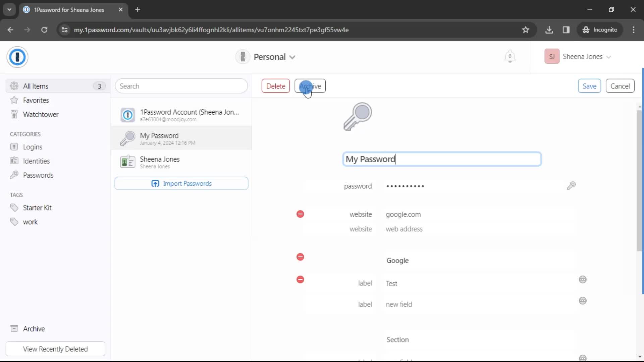Screen dimensions: 644x362
Task: Click the Favorites star icon
Action: pos(14,100)
